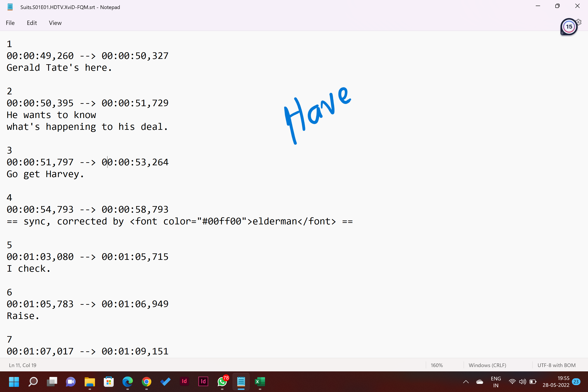Screen dimensions: 588x392
Task: Launch Google Chrome from taskbar
Action: (147, 381)
